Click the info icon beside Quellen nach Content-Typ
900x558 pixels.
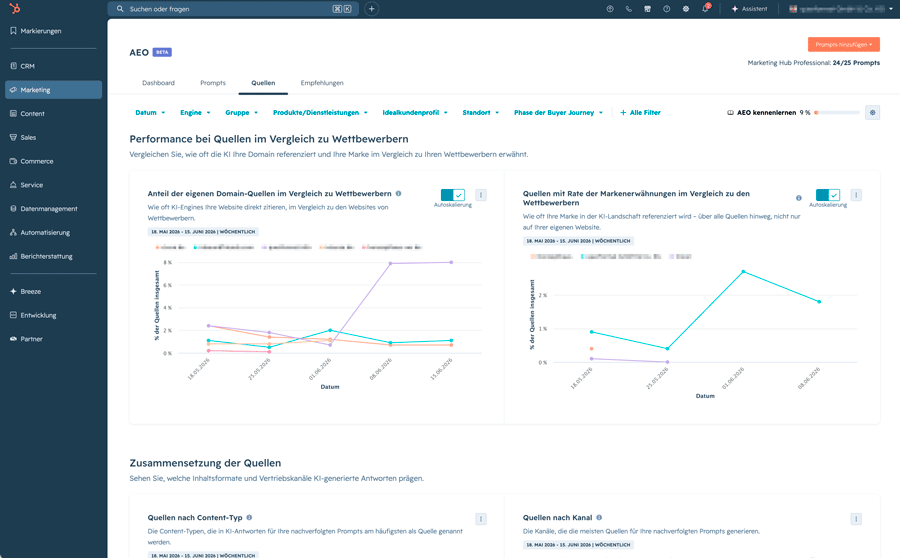pos(249,517)
